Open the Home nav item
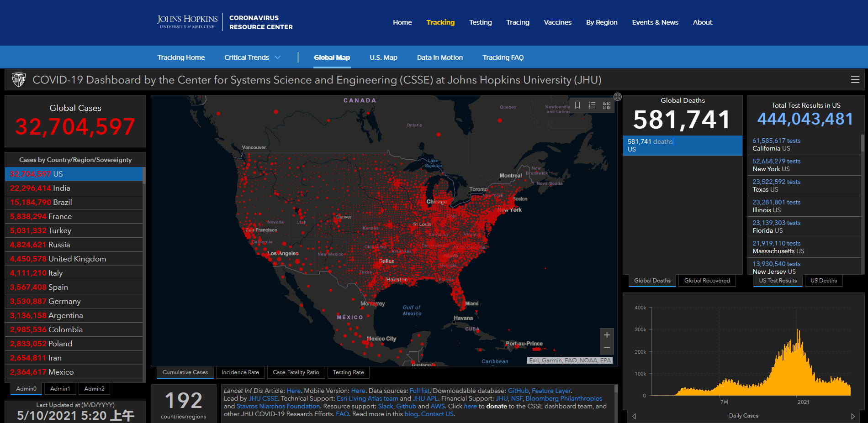The height and width of the screenshot is (423, 868). tap(402, 22)
